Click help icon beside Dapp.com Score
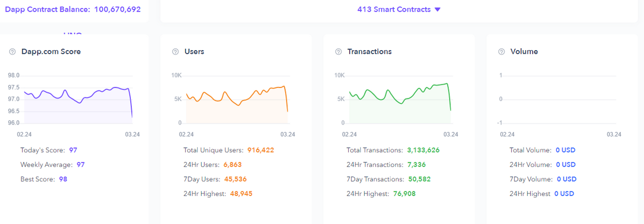 coord(12,52)
